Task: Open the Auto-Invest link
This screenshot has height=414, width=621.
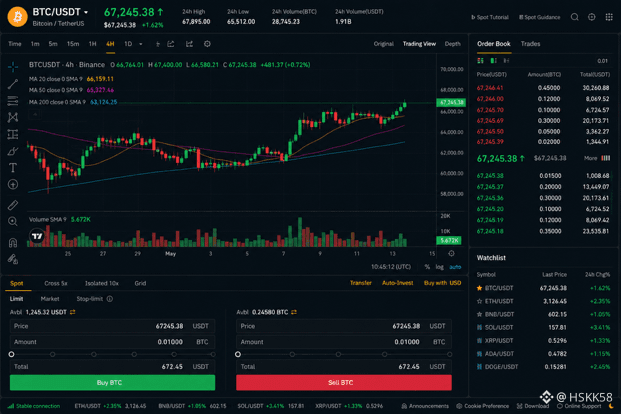Action: [x=398, y=283]
